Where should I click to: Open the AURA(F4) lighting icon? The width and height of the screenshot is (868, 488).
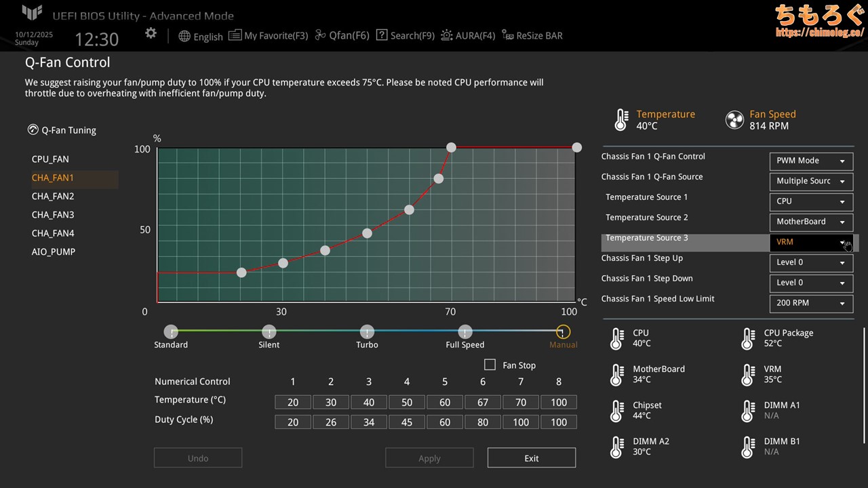tap(446, 35)
